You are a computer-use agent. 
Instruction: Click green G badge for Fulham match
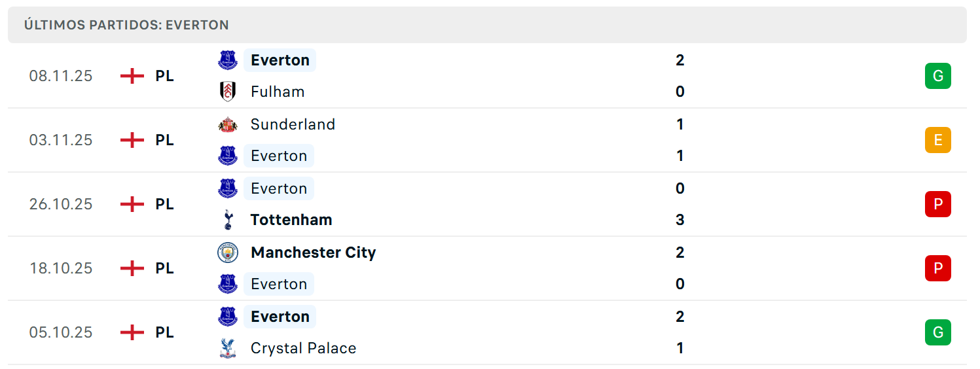pyautogui.click(x=937, y=76)
